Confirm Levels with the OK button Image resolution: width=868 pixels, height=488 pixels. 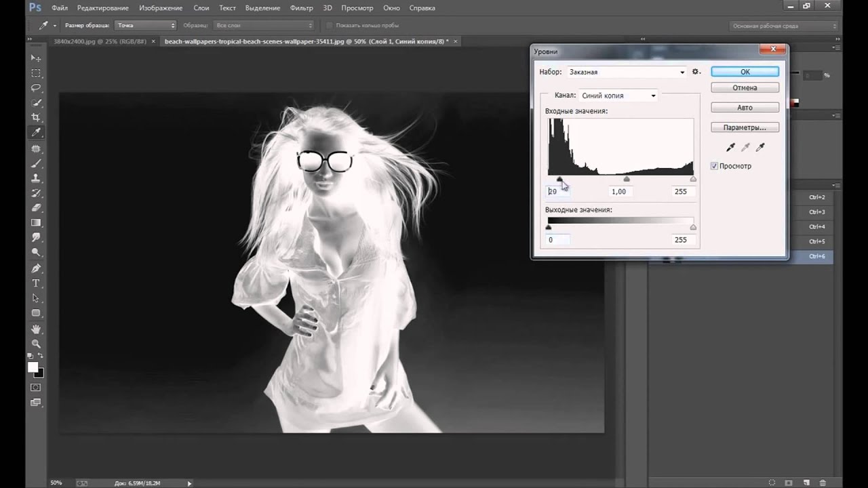point(745,72)
